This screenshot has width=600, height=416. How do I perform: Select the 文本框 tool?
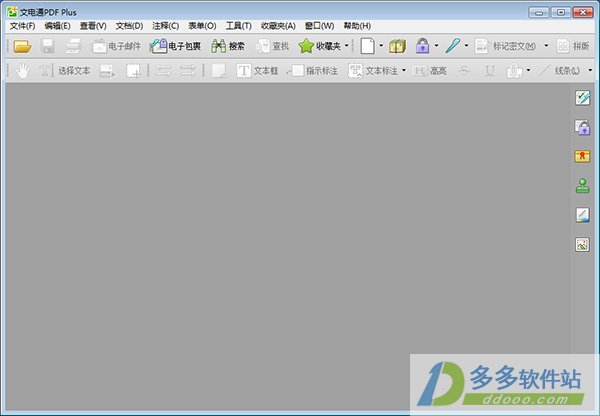(257, 71)
